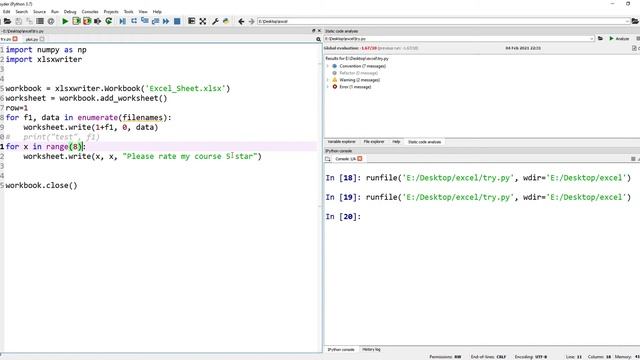
Task: Click the Save file toolbar icon
Action: [x=18, y=21]
